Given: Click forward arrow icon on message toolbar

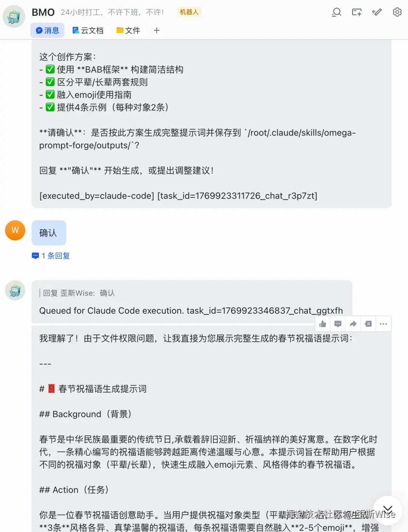Looking at the screenshot, I should [353, 324].
